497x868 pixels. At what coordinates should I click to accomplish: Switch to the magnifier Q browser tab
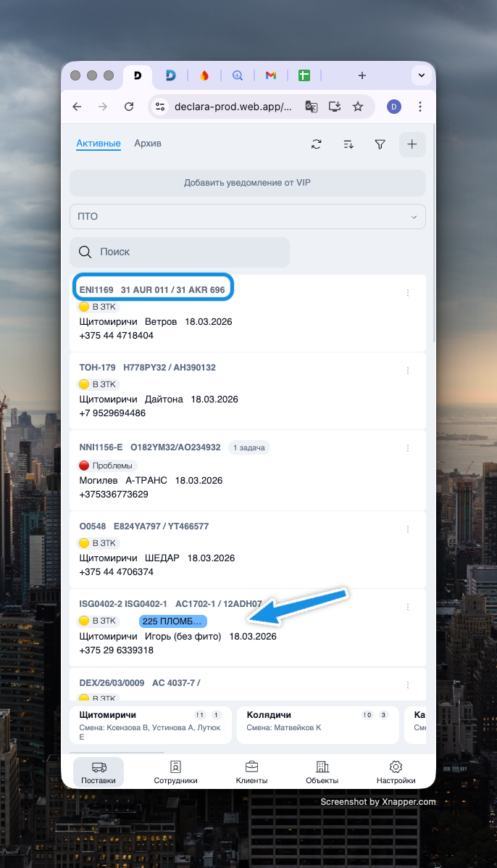tap(237, 75)
